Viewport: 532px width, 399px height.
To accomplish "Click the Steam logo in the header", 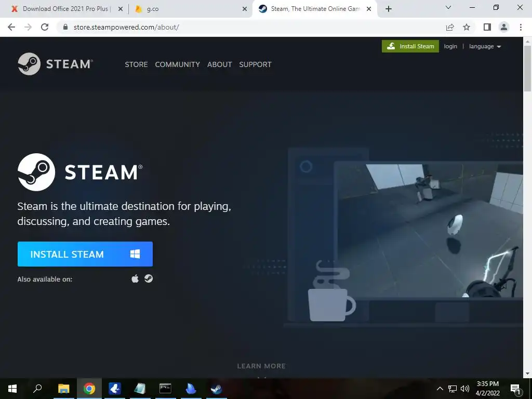I will coord(55,64).
